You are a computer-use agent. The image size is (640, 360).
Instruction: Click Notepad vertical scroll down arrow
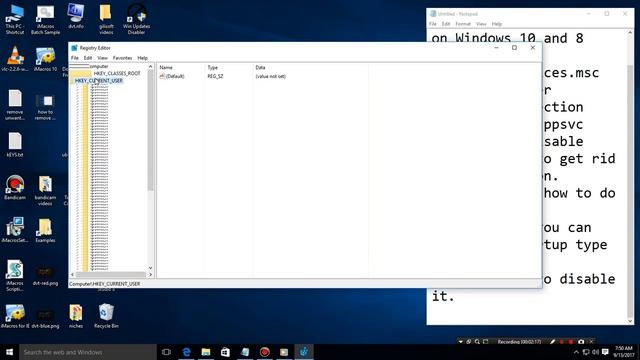(x=630, y=321)
